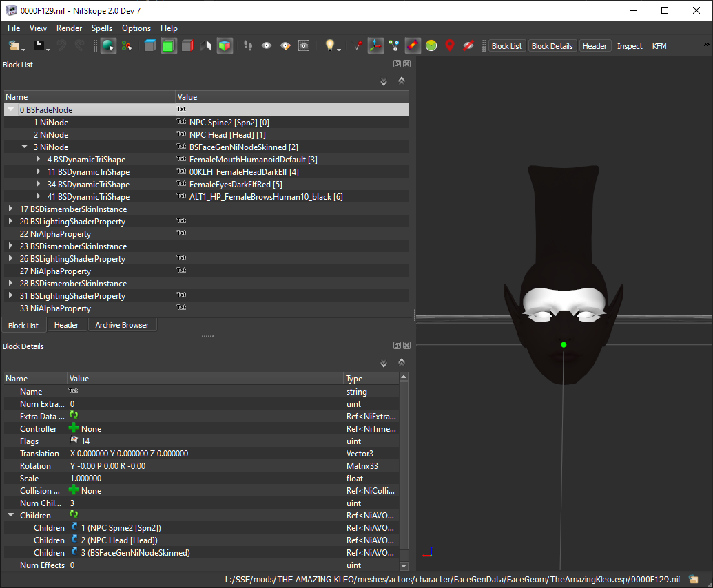This screenshot has height=588, width=713.
Task: Switch to the Header tab below Block List
Action: [66, 325]
